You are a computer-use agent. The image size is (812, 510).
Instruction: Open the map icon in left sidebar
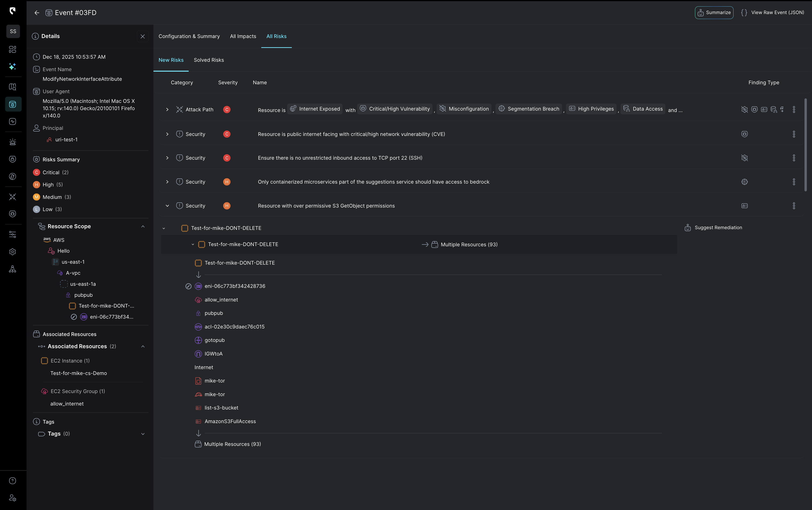pos(12,87)
